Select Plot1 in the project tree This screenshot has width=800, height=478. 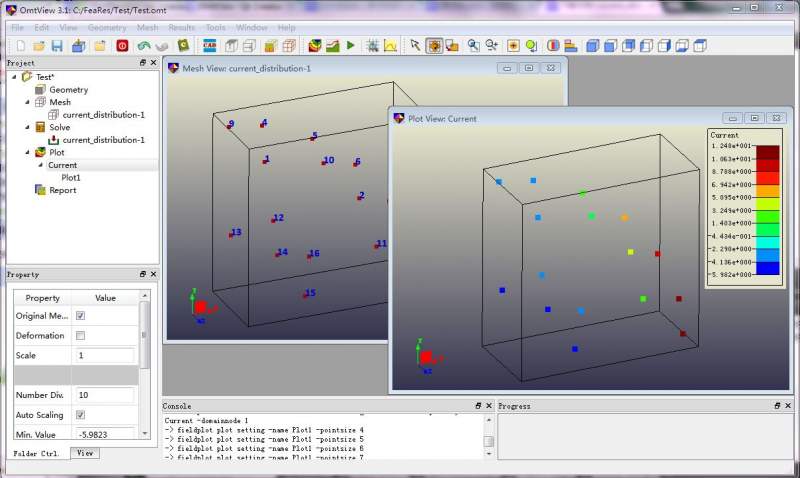click(71, 178)
